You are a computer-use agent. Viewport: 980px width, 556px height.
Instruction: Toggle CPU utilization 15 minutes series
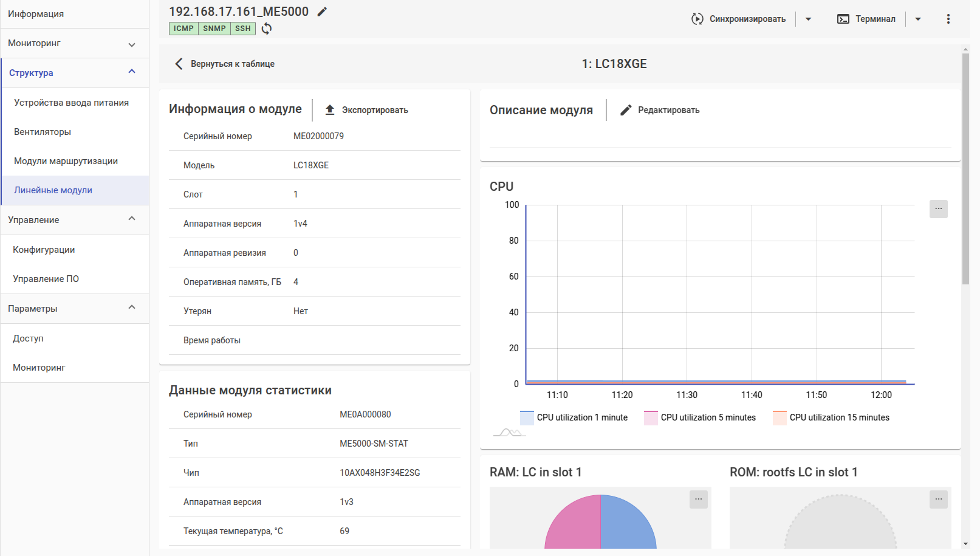(831, 417)
